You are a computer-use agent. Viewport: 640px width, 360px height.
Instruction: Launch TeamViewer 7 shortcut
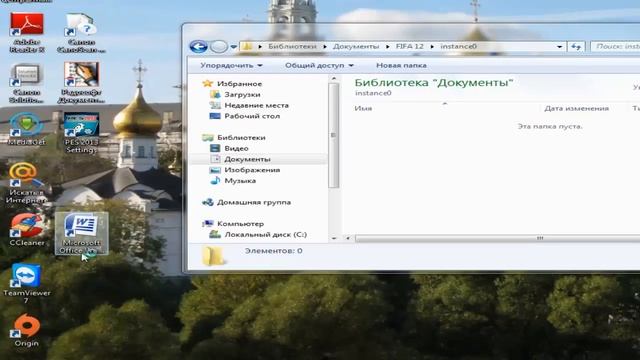pyautogui.click(x=27, y=283)
